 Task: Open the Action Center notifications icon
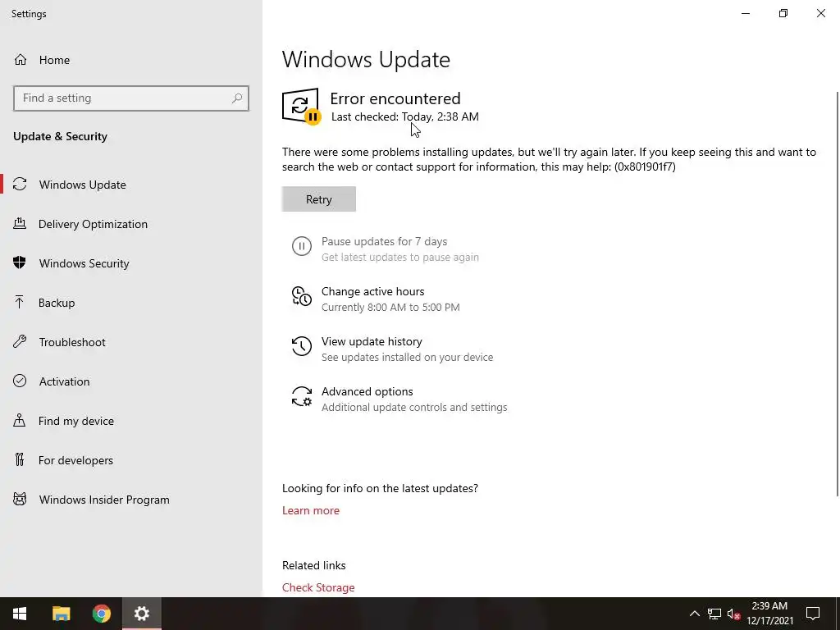pos(813,614)
